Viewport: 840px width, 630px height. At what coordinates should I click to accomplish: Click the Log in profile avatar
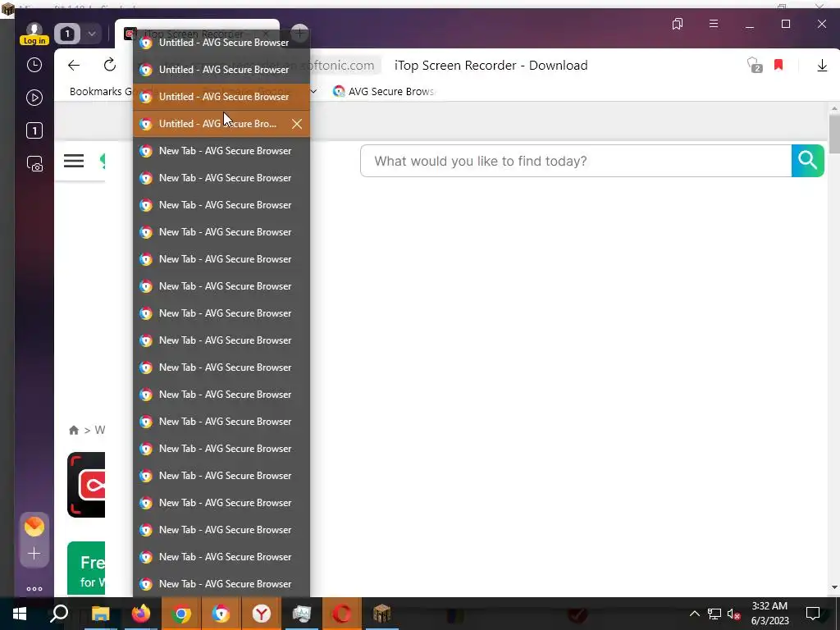pyautogui.click(x=34, y=34)
